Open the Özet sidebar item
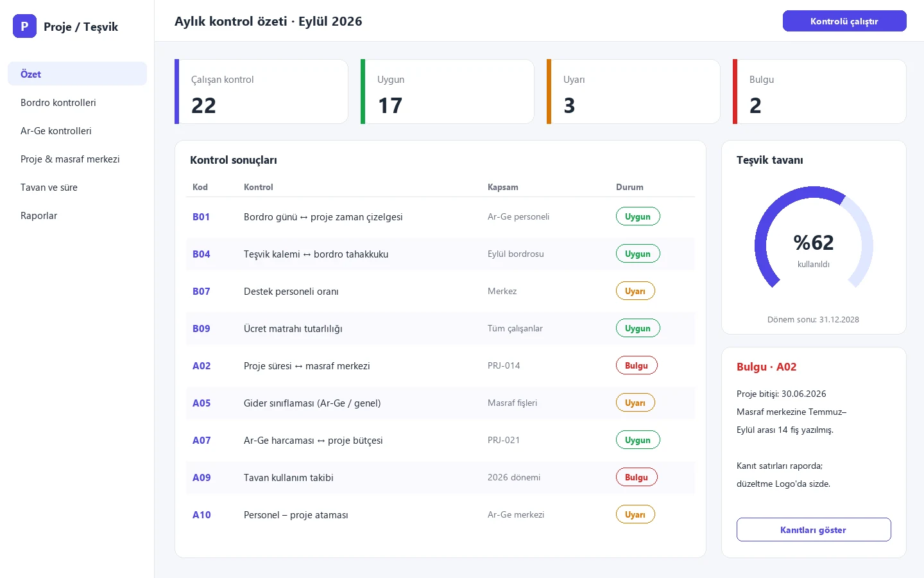 coord(77,74)
